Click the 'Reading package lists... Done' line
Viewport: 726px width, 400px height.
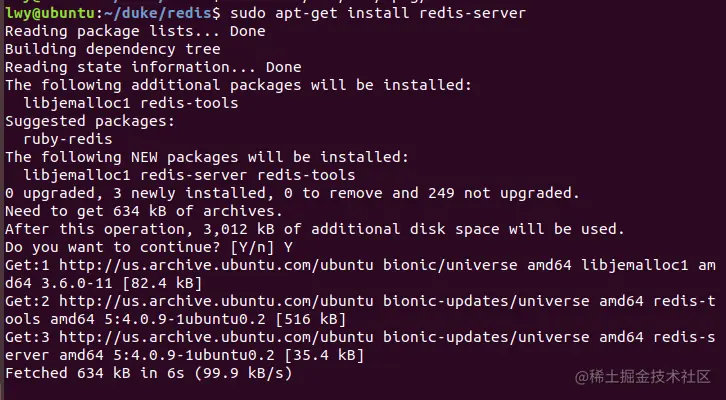coord(122,31)
